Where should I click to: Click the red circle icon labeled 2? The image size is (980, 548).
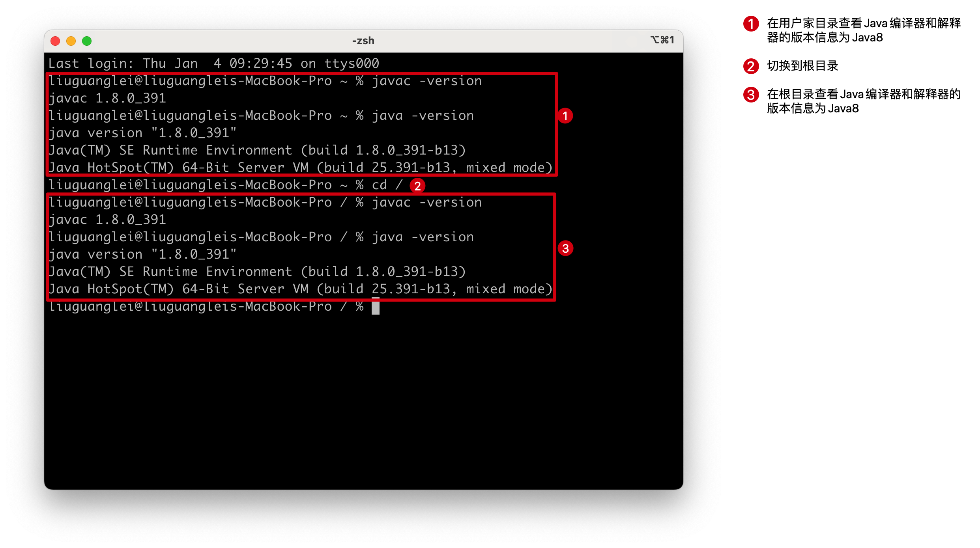point(419,186)
